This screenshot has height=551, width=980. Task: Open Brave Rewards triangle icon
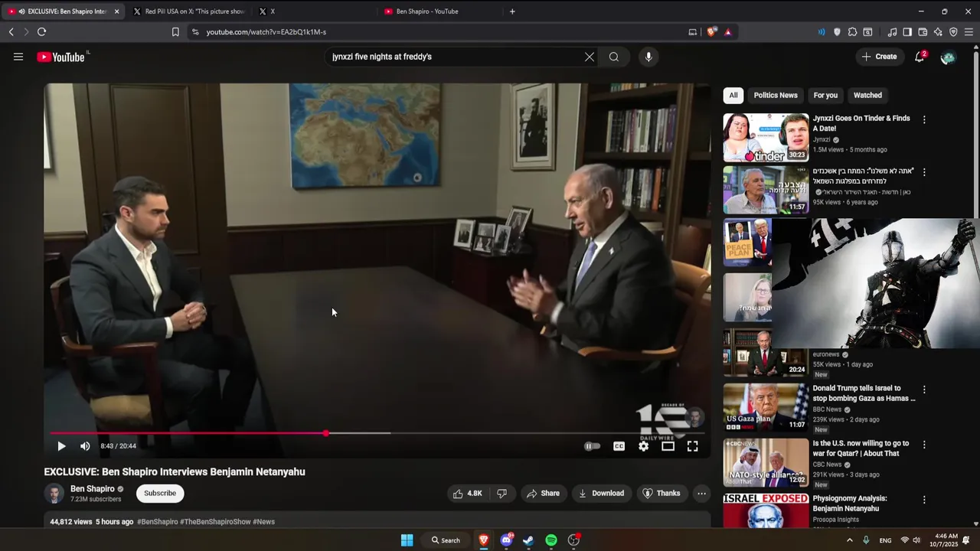727,32
